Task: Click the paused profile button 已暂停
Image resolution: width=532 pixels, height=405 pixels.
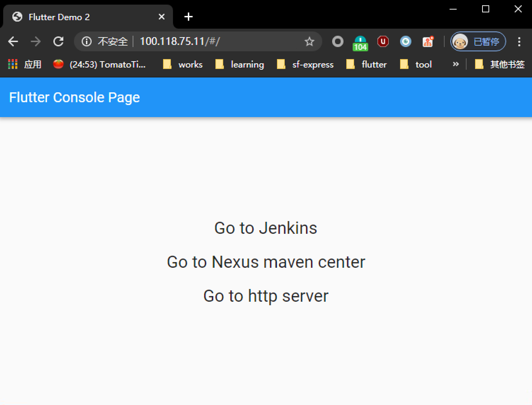Action: pyautogui.click(x=478, y=41)
